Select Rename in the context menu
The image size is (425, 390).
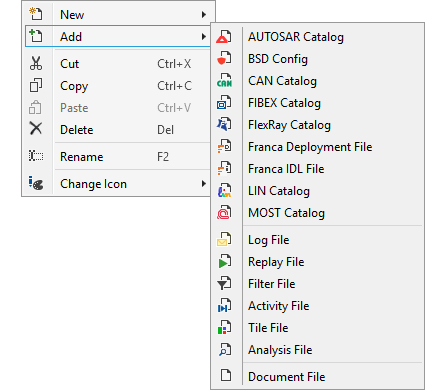pyautogui.click(x=117, y=157)
